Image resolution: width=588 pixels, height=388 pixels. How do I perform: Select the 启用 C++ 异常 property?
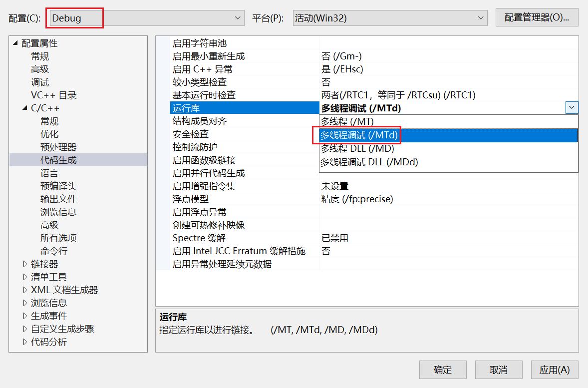point(203,69)
